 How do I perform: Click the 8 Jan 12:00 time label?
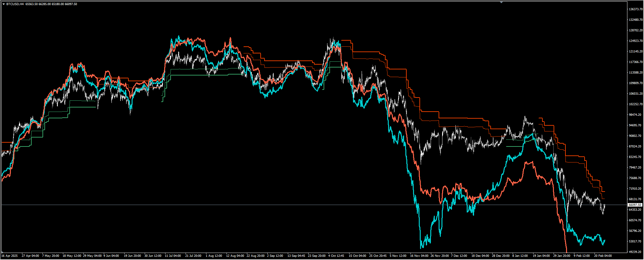520,256
